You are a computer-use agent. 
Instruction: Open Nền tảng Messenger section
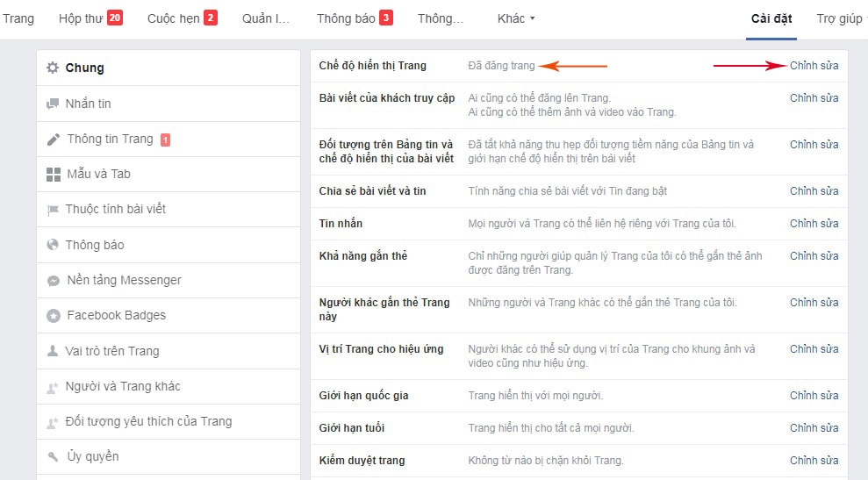[169, 280]
